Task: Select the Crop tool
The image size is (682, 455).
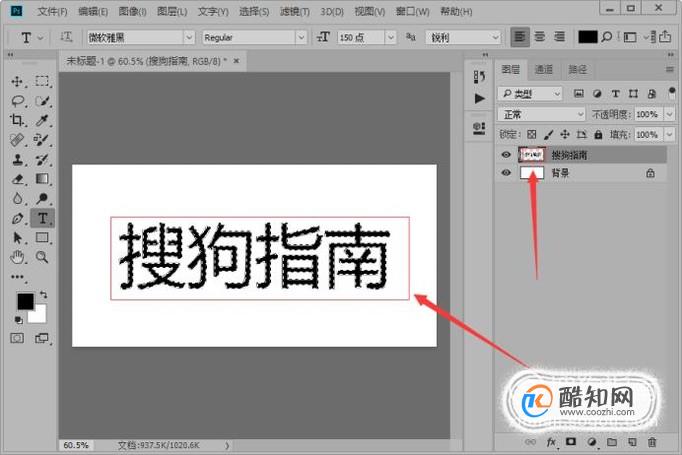Action: click(x=17, y=120)
